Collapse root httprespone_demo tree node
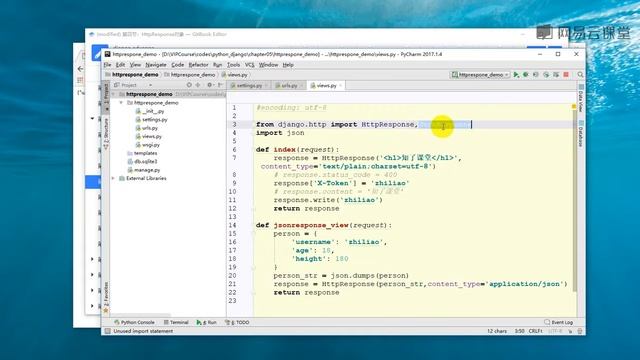The height and width of the screenshot is (360, 640). (113, 94)
